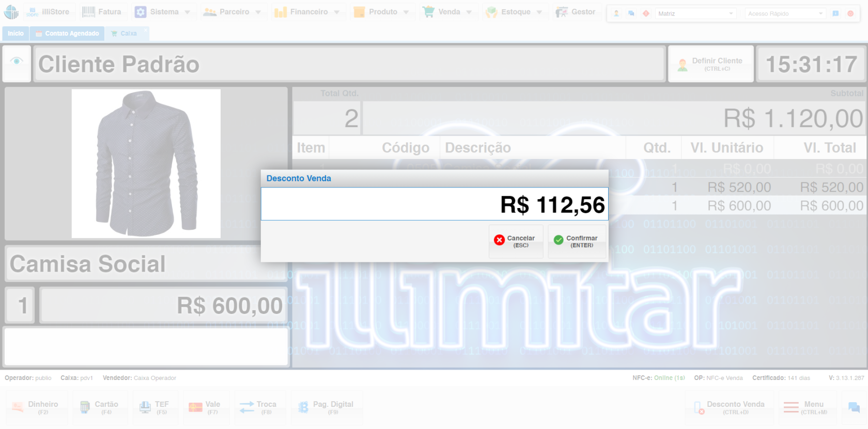Click the blue info icon near Acesso Rápido
Screen dimensions: 868x429
(835, 13)
